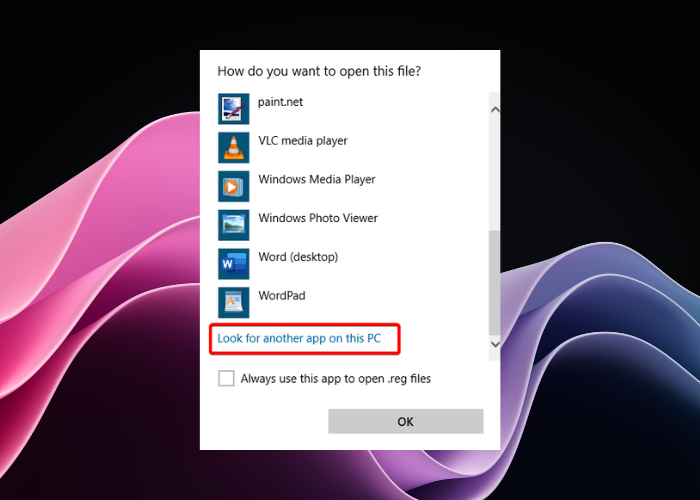This screenshot has width=700, height=500.
Task: Click the VLC media player label
Action: (x=303, y=141)
